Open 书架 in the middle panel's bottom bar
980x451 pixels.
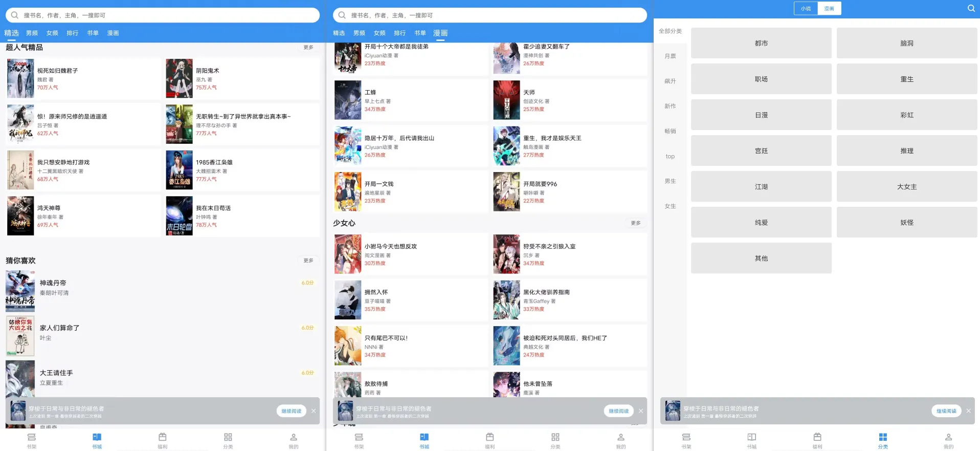coord(359,440)
